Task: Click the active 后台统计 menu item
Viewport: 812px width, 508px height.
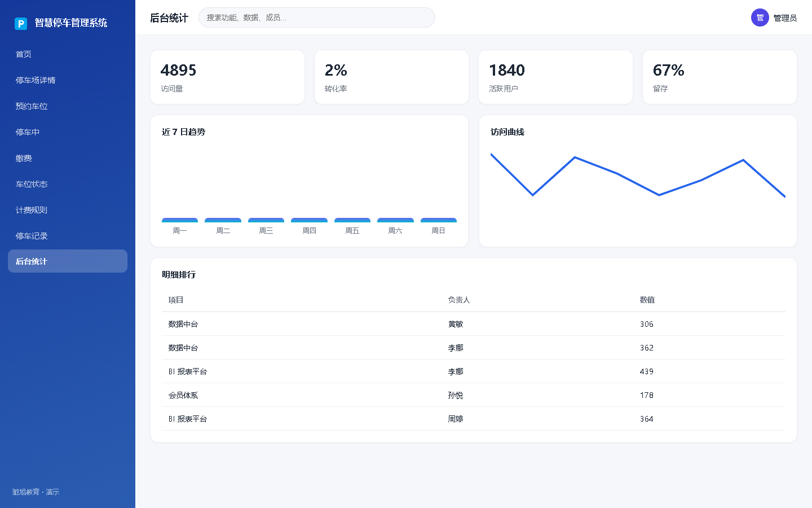Action: point(68,261)
